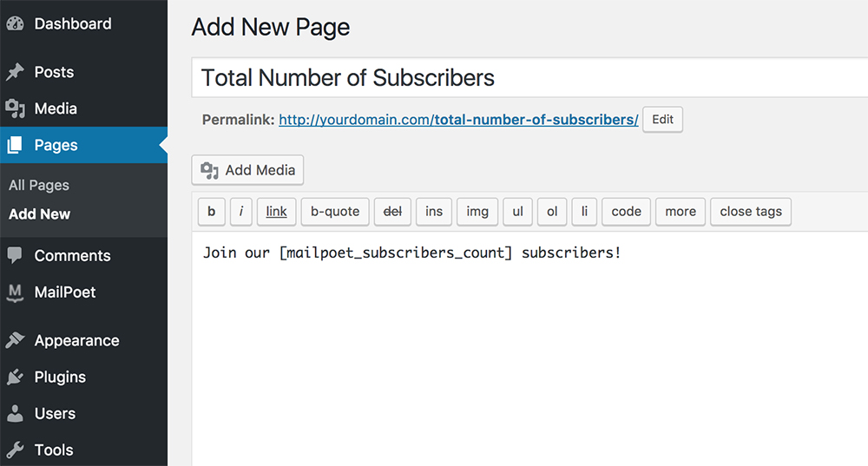Click the Comments speech bubble icon

pos(15,256)
